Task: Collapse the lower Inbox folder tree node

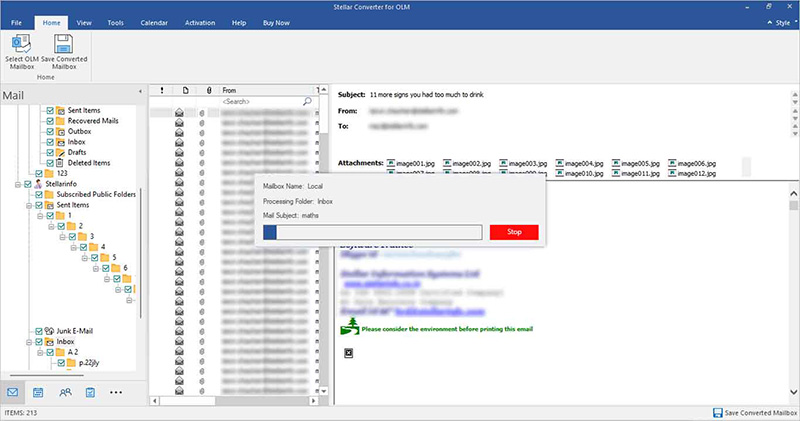Action: [x=28, y=342]
